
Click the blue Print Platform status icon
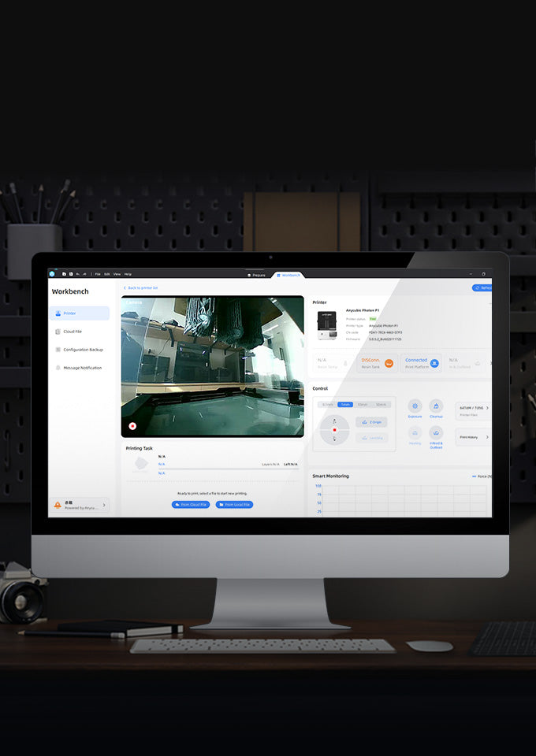(x=434, y=363)
